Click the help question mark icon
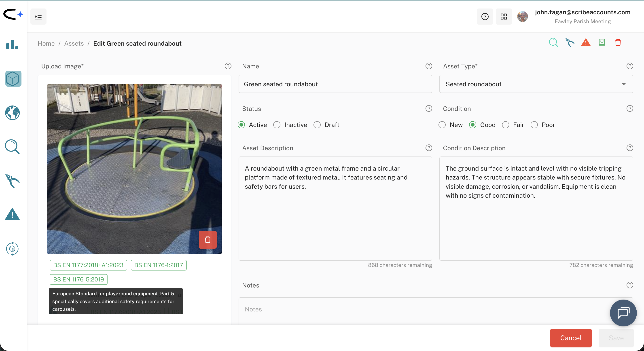Image resolution: width=644 pixels, height=351 pixels. click(485, 17)
